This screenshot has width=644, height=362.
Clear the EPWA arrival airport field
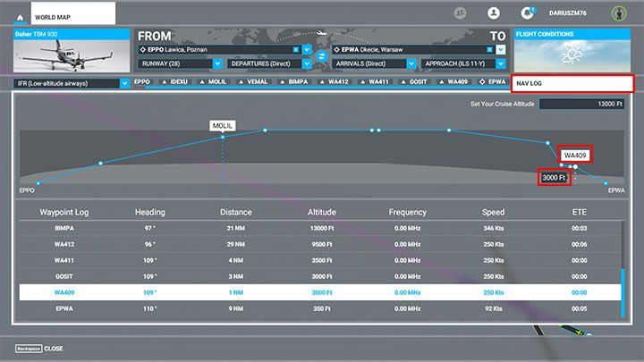pos(490,50)
